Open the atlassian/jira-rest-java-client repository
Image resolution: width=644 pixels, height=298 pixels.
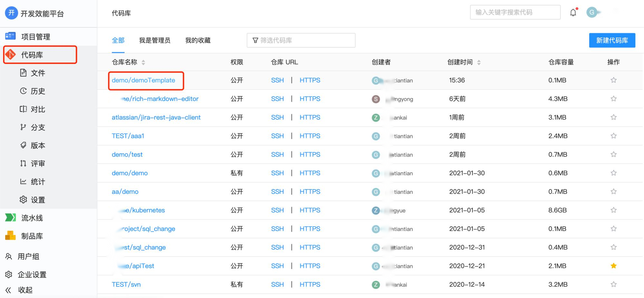click(x=156, y=118)
